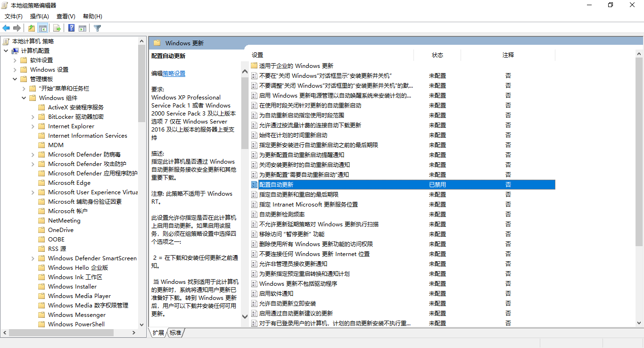Open the 策略设置 link
The width and height of the screenshot is (644, 348).
(x=174, y=74)
